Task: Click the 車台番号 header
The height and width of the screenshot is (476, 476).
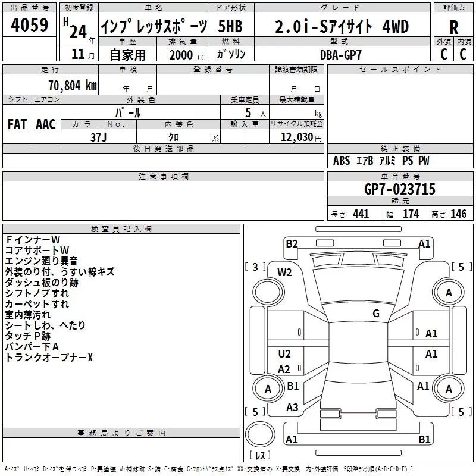Action: pyautogui.click(x=400, y=176)
